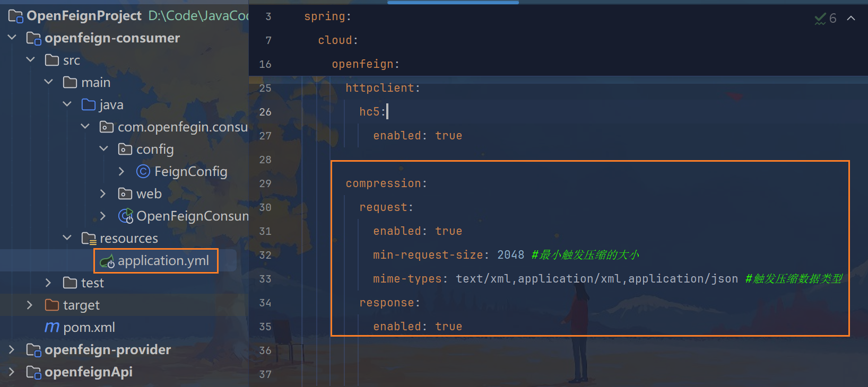This screenshot has width=868, height=387.
Task: Collapse the main folder chevron
Action: 49,82
